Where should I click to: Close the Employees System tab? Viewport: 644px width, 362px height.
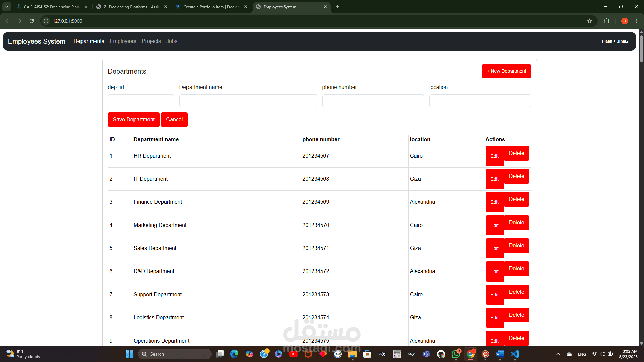pyautogui.click(x=325, y=7)
